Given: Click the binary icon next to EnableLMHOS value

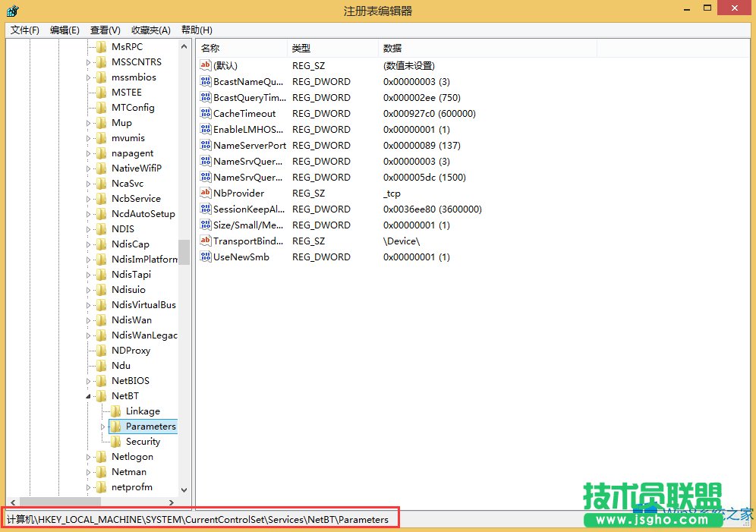Looking at the screenshot, I should tap(204, 129).
